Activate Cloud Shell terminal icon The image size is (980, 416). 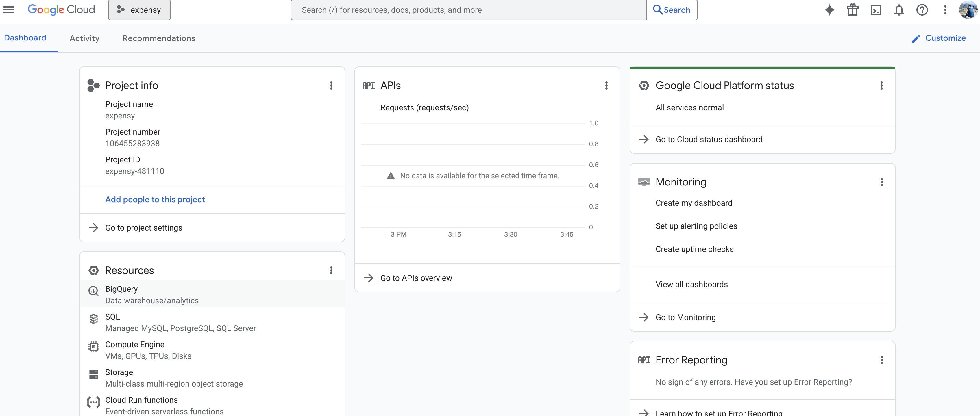coord(876,10)
